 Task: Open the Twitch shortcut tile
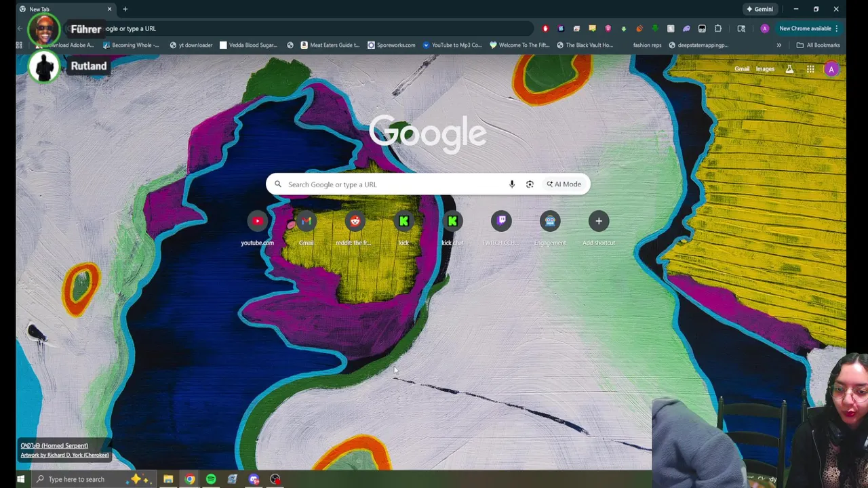pyautogui.click(x=501, y=227)
